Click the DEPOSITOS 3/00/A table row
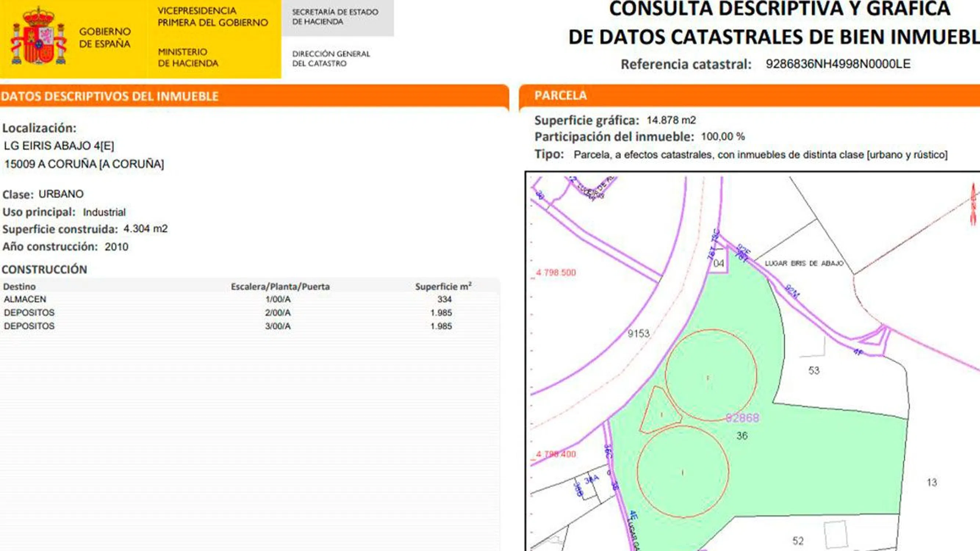Image resolution: width=980 pixels, height=551 pixels. tap(29, 326)
